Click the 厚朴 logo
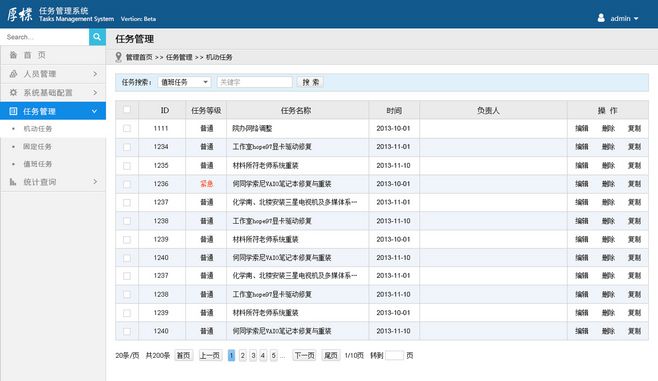The width and height of the screenshot is (658, 381). [20, 14]
